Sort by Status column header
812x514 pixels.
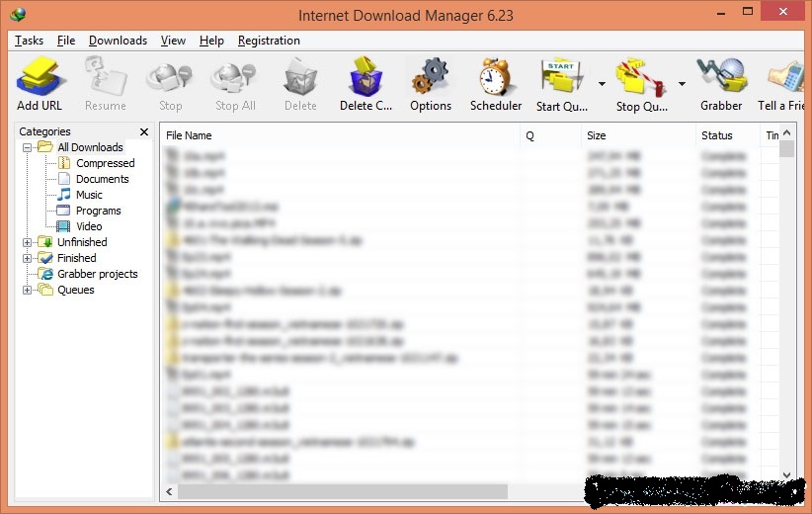[728, 135]
